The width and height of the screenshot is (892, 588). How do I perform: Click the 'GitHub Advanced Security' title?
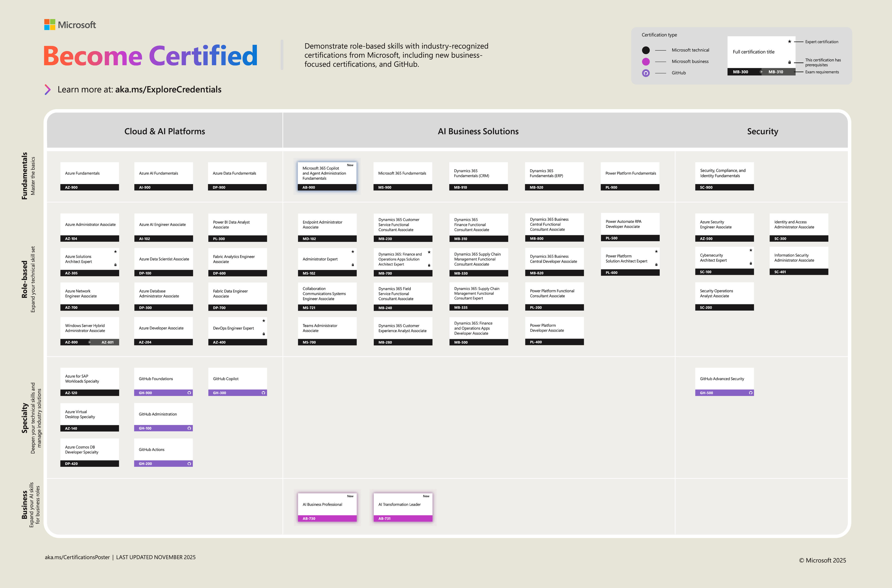[x=722, y=379]
